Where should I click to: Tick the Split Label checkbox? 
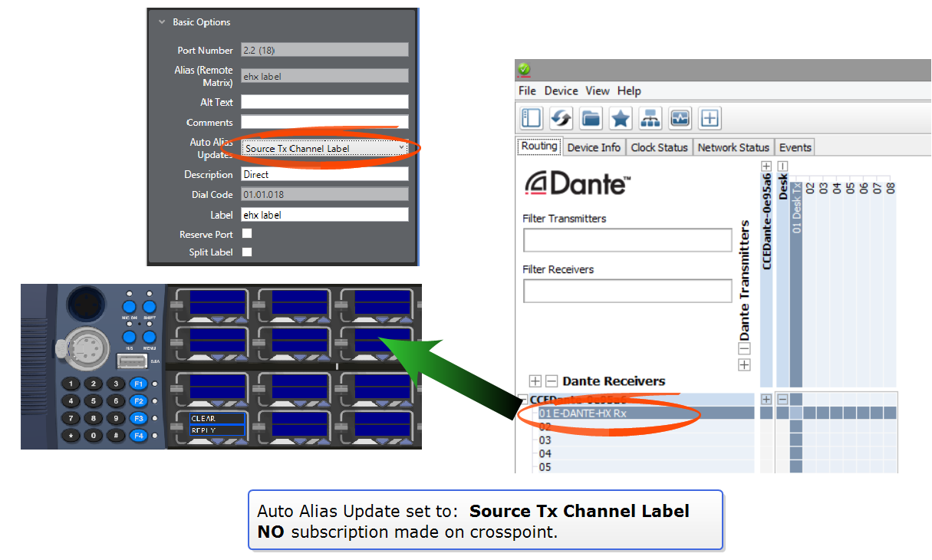coord(247,252)
